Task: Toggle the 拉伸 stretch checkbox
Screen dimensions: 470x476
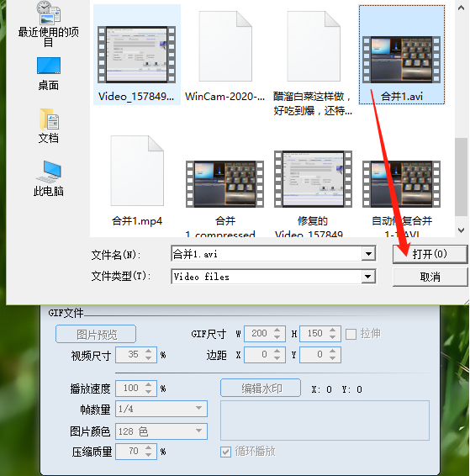Action: [x=351, y=334]
